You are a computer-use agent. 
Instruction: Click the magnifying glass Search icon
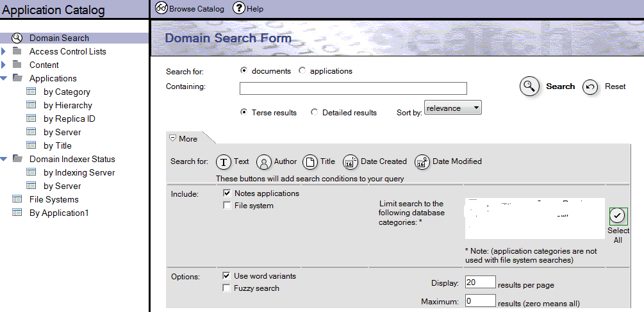[x=529, y=87]
